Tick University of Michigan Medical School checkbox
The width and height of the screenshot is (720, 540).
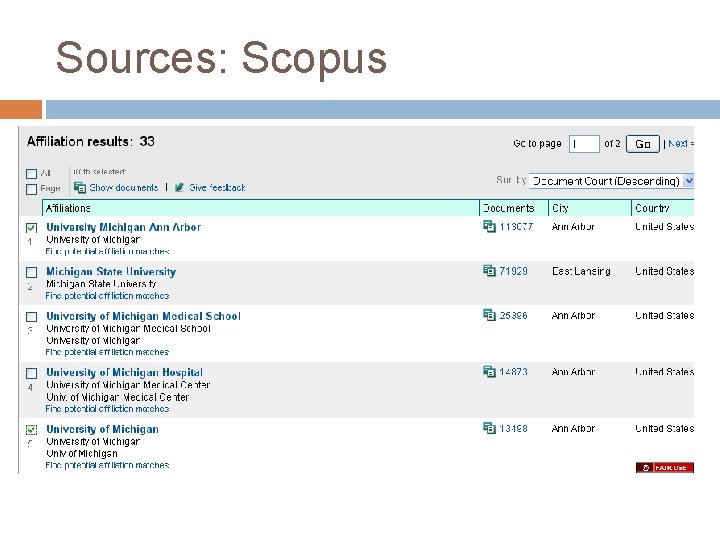click(x=31, y=317)
